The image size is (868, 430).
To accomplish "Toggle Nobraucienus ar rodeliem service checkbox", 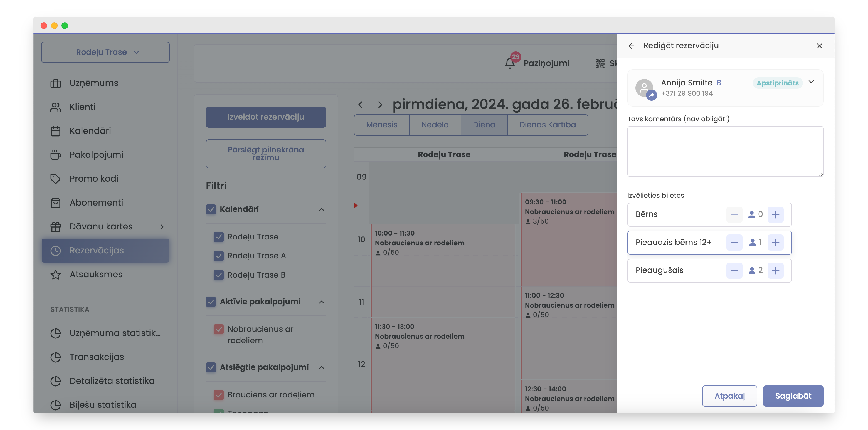I will 219,329.
